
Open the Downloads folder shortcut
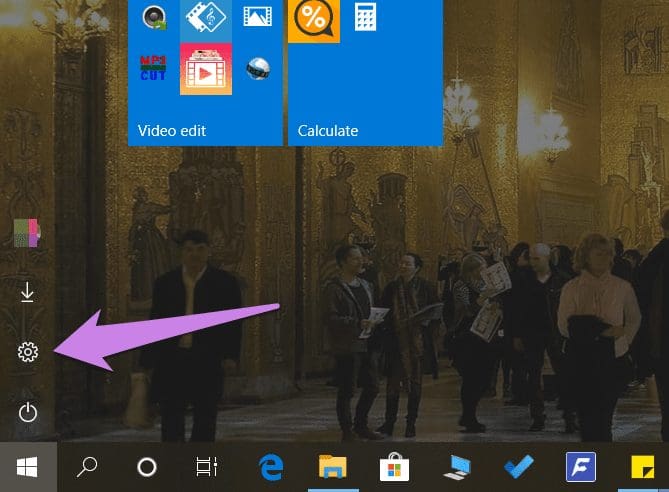click(27, 292)
